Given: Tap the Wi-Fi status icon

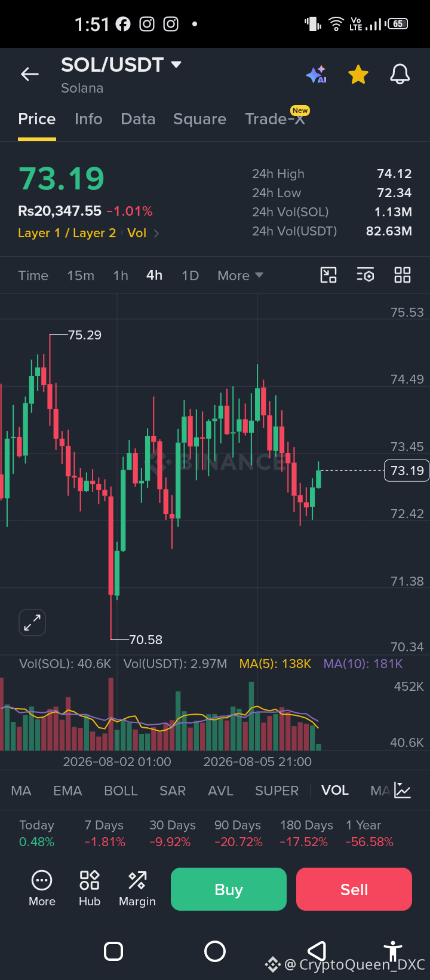Looking at the screenshot, I should coord(337,24).
